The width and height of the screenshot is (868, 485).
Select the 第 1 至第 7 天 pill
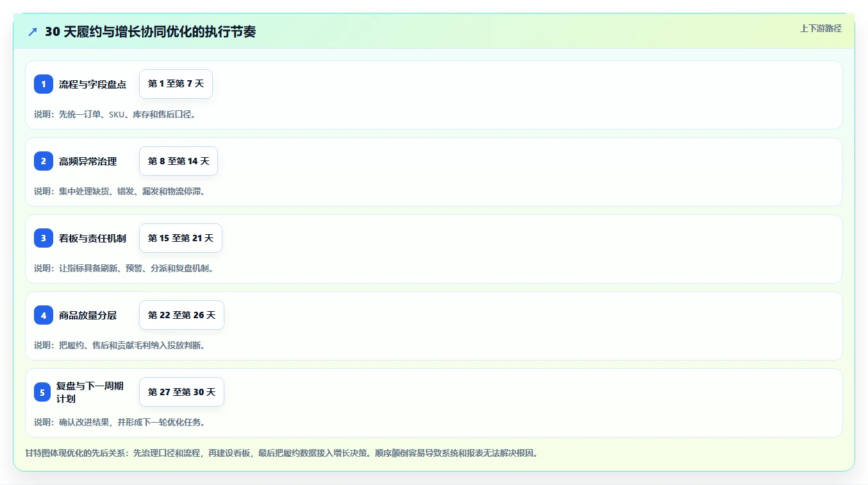176,84
